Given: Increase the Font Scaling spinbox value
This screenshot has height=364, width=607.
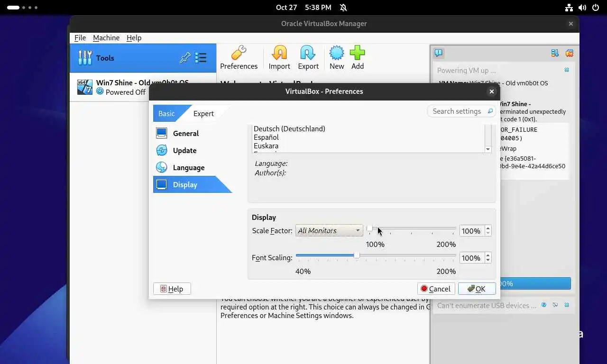Looking at the screenshot, I should 488,255.
